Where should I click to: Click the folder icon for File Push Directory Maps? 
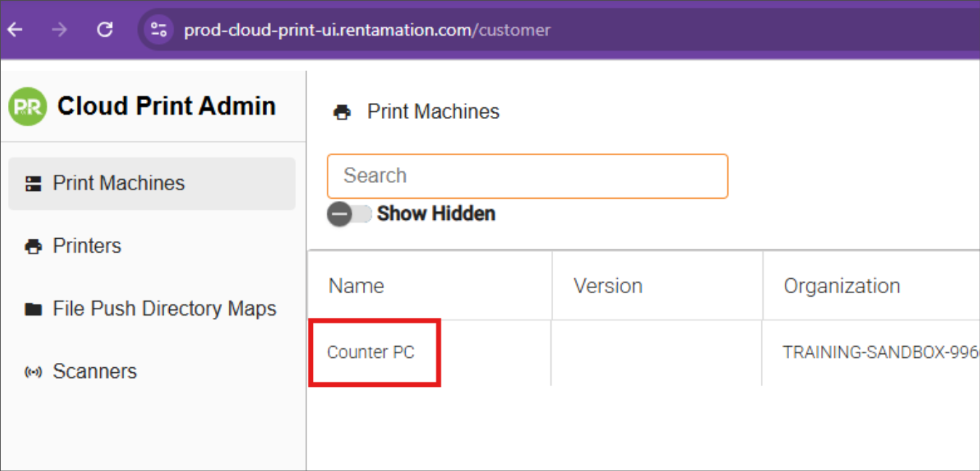tap(33, 309)
